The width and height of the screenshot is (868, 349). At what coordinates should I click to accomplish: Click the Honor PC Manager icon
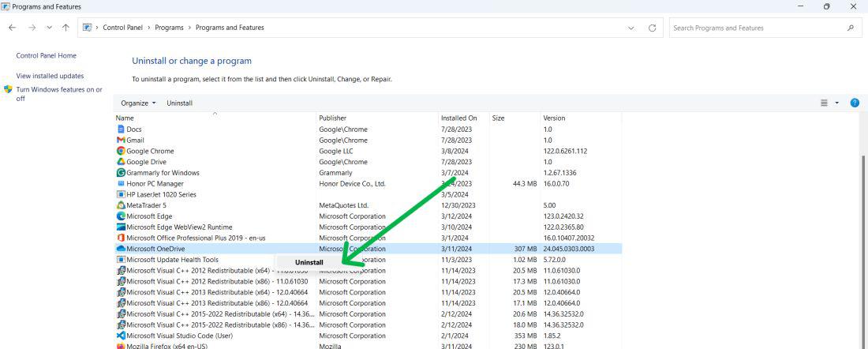tap(122, 183)
